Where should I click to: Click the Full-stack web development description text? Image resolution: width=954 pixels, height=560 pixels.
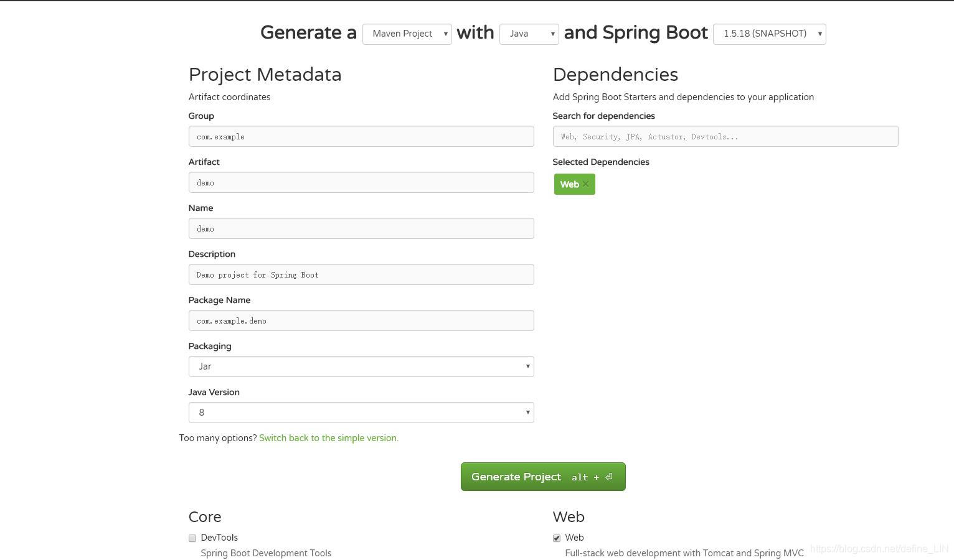point(684,553)
